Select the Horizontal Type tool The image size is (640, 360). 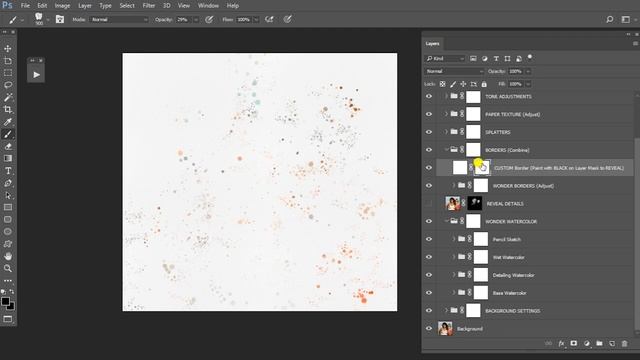(x=8, y=171)
